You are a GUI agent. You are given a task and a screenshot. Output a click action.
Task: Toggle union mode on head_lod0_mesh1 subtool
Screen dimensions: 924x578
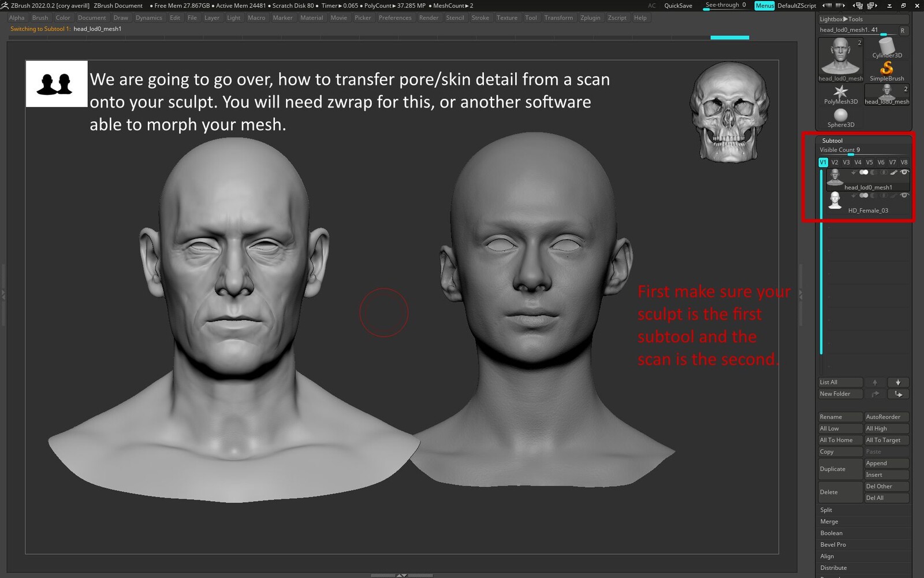point(864,172)
